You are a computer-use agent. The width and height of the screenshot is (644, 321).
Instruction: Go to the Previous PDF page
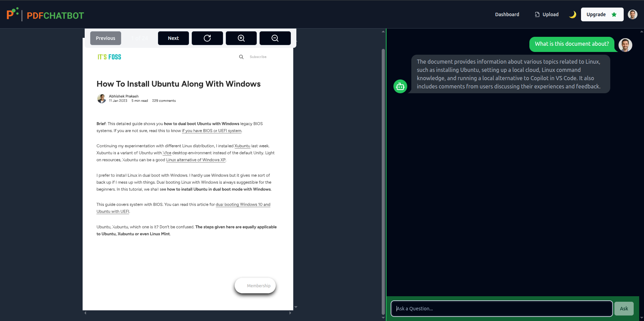[106, 38]
